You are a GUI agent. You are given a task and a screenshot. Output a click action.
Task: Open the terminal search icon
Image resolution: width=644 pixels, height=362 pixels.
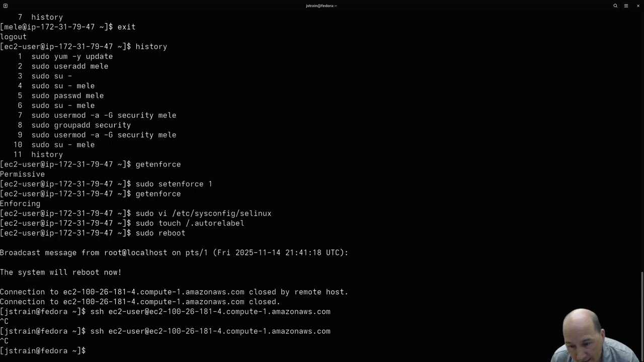click(615, 6)
